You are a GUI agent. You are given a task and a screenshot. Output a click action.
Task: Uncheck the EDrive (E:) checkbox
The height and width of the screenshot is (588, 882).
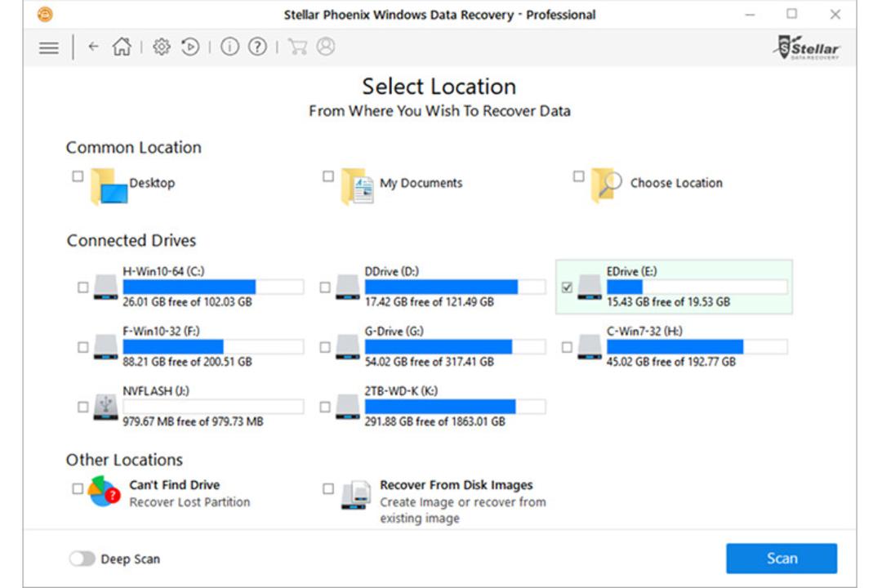point(567,287)
